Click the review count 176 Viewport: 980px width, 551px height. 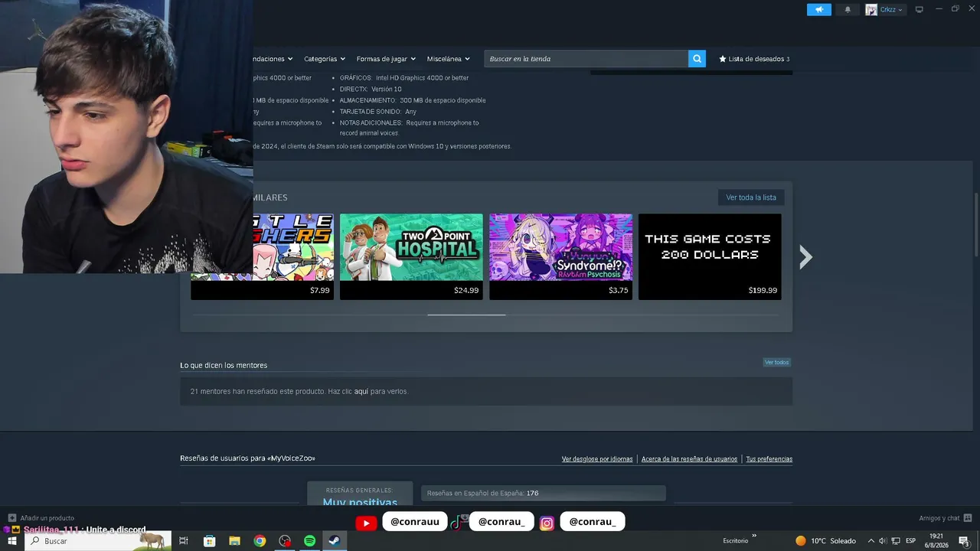(x=532, y=494)
